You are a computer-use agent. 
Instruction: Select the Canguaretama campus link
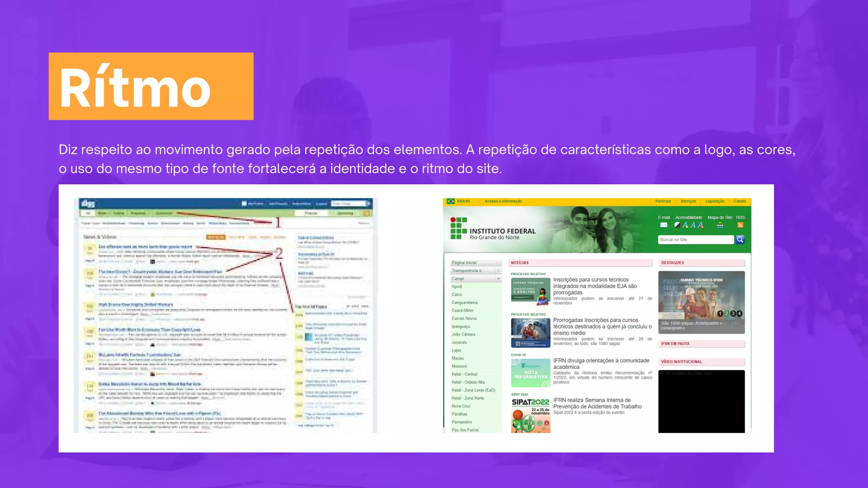click(465, 303)
